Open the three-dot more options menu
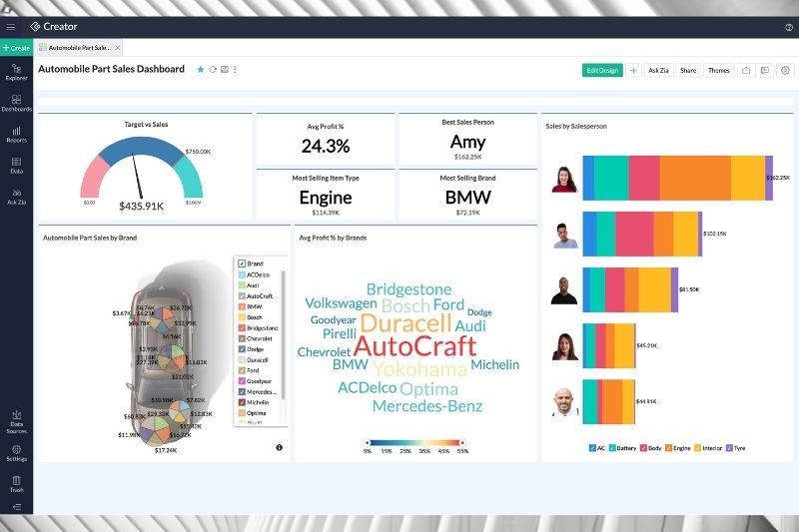The height and width of the screenshot is (532, 799). point(235,69)
